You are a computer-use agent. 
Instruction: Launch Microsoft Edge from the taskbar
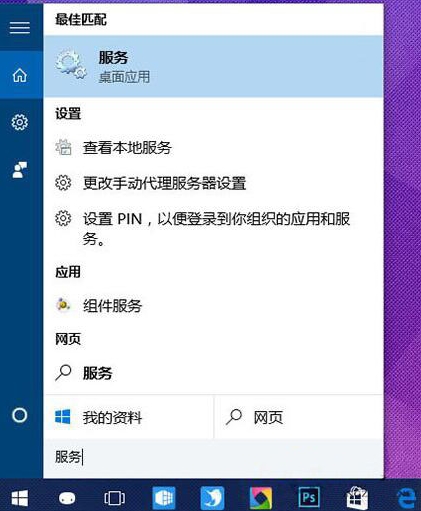407,498
